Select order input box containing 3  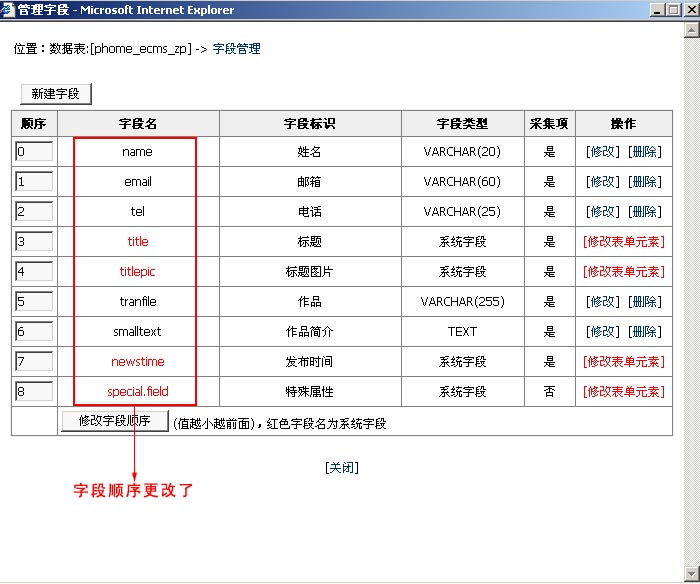click(x=34, y=242)
